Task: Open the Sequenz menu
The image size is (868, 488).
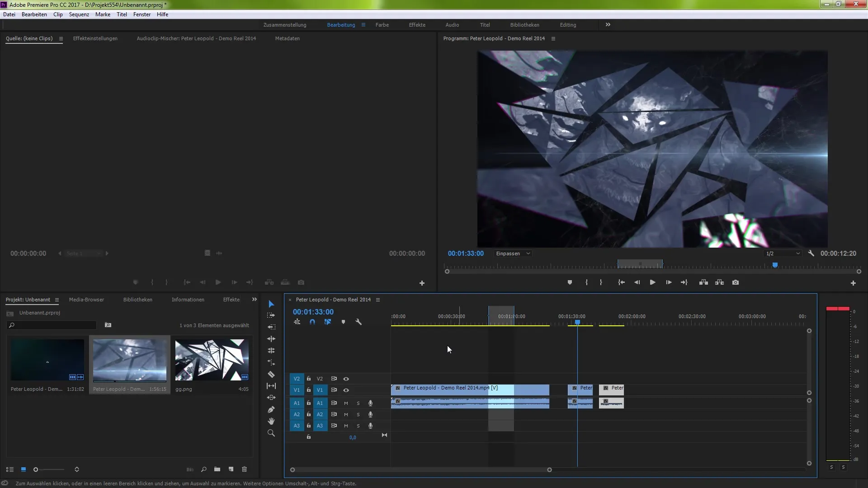Action: (79, 14)
